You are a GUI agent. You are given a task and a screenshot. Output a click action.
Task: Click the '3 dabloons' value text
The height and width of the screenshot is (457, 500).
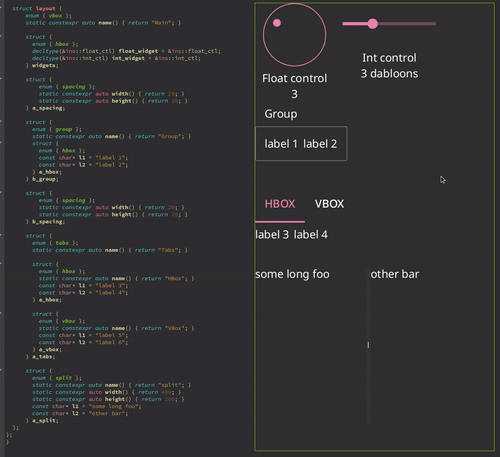click(389, 74)
